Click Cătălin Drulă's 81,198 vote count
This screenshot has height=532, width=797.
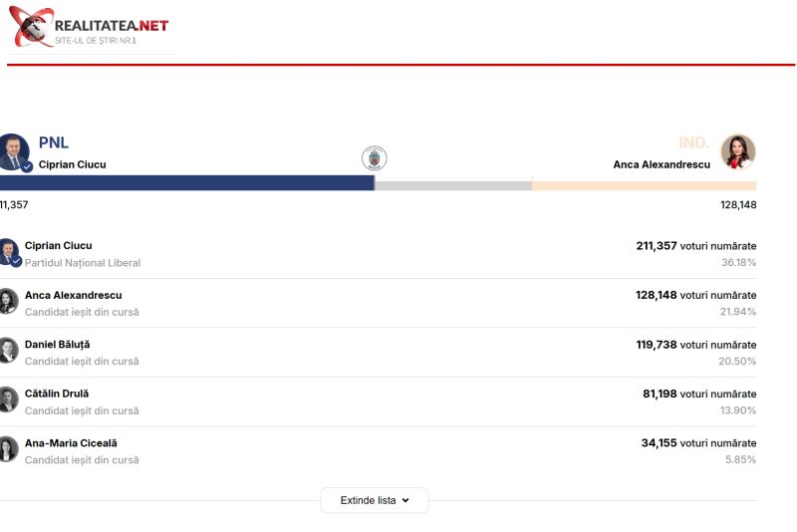tap(660, 394)
